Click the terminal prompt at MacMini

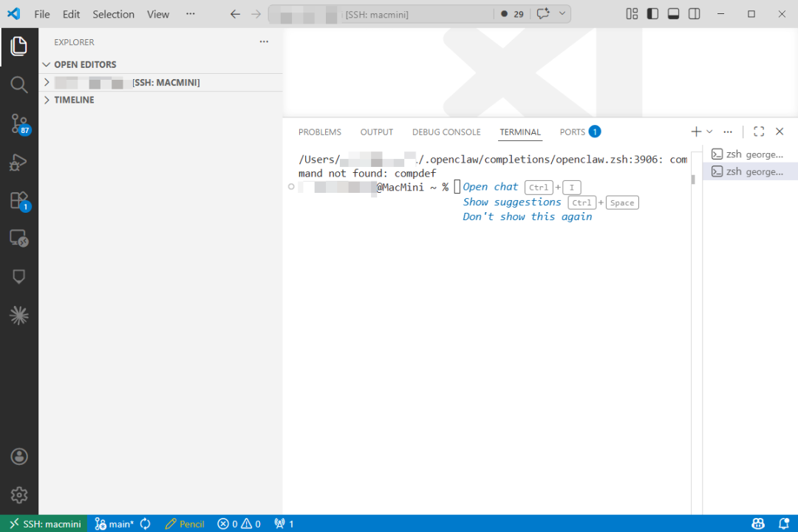click(374, 188)
